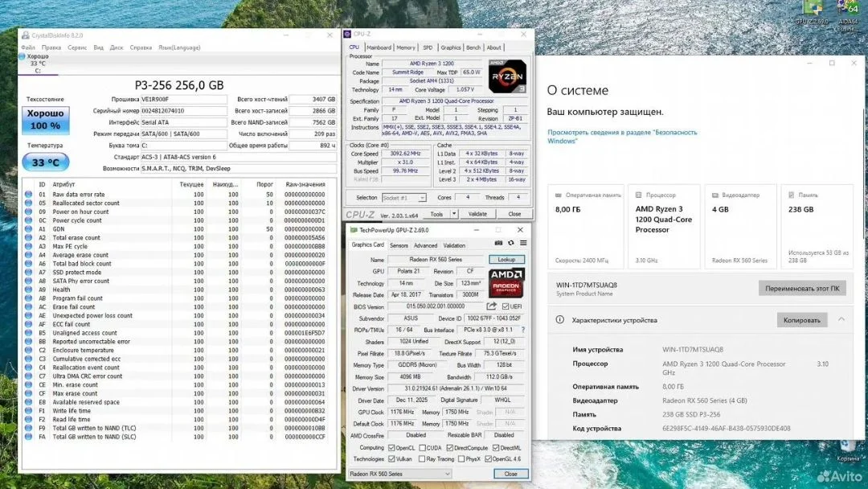
Task: Click the Bus Interface question mark icon
Action: pyautogui.click(x=523, y=330)
